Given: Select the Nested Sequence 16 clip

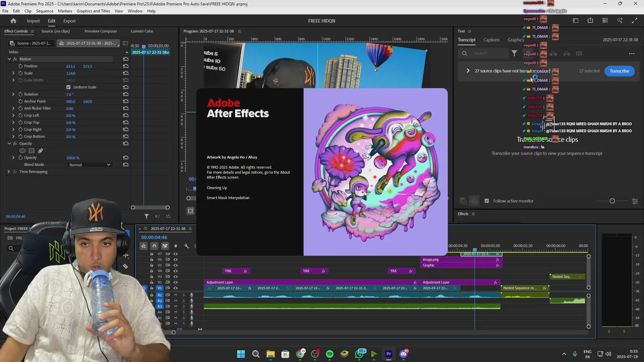Looking at the screenshot, I should click(525, 288).
